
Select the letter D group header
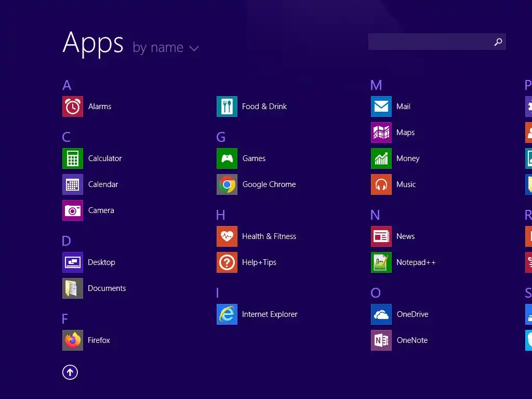click(x=66, y=241)
